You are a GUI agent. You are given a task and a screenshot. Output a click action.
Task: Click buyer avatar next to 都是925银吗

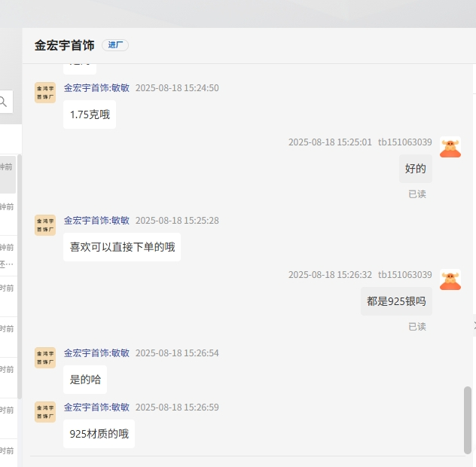click(450, 279)
